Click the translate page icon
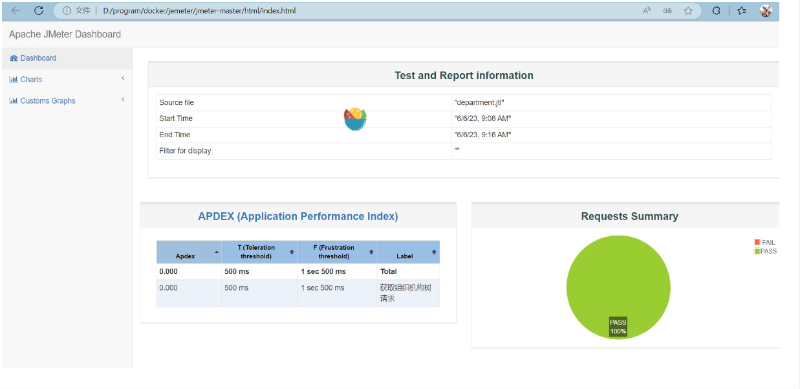Screen dimensions: 800x389 point(667,10)
